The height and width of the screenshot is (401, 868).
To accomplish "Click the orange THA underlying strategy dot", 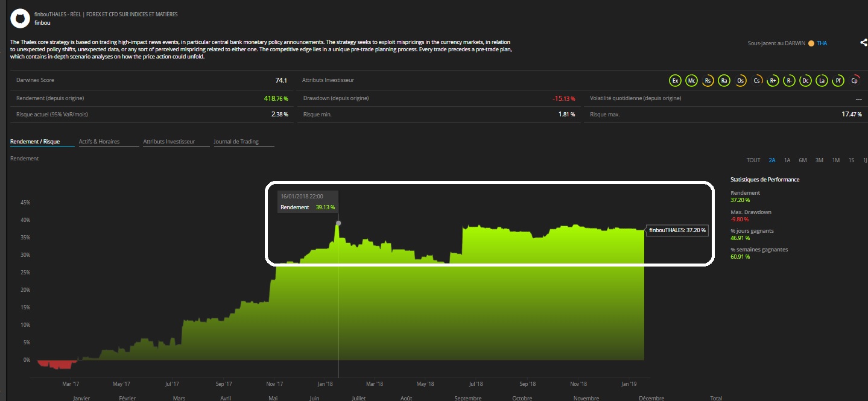I will coord(811,43).
